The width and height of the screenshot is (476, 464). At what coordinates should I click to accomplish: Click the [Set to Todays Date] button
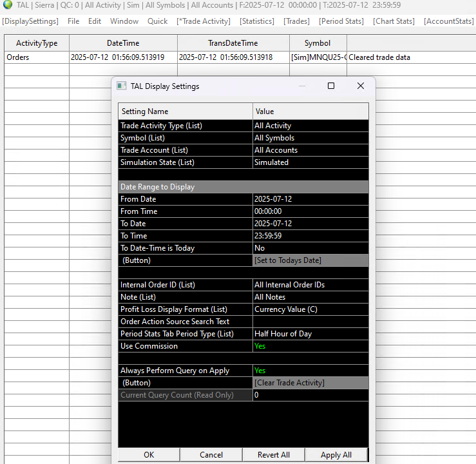(310, 260)
